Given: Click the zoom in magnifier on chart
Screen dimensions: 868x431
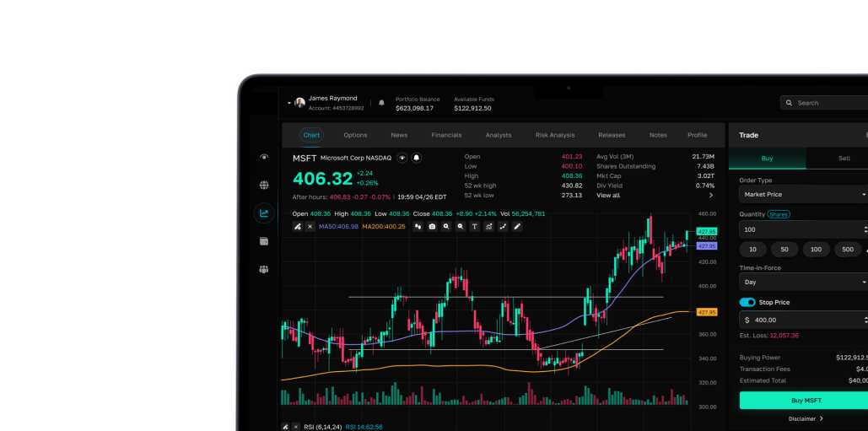Looking at the screenshot, I should click(446, 226).
